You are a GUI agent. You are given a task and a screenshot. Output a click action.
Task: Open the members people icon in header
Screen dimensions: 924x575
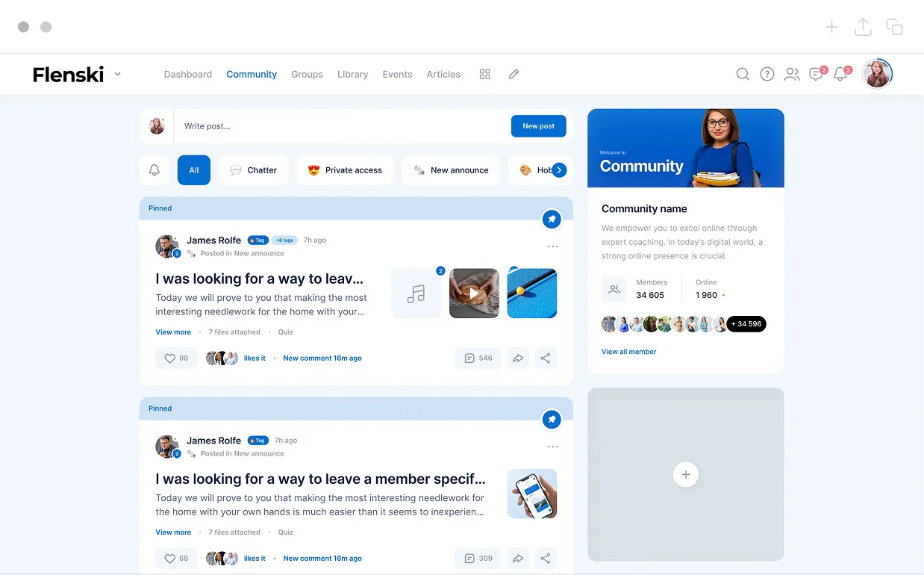point(791,74)
